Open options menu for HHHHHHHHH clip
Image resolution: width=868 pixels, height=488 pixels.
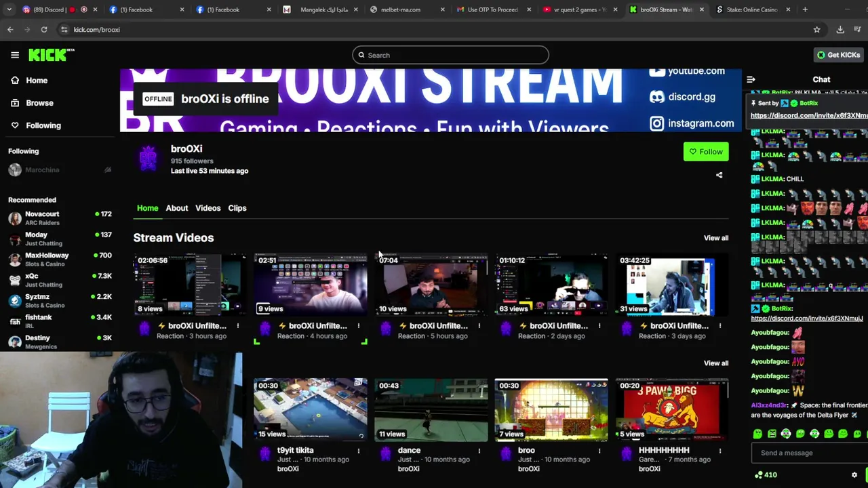[720, 451]
